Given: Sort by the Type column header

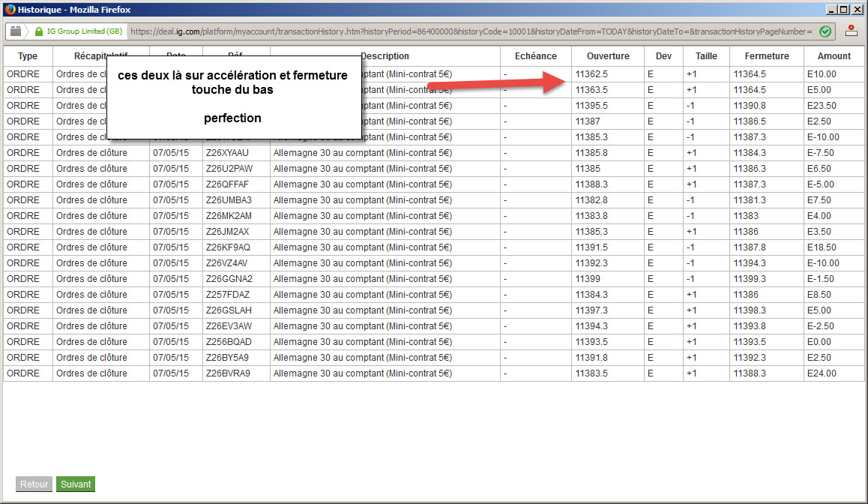Looking at the screenshot, I should pyautogui.click(x=28, y=56).
